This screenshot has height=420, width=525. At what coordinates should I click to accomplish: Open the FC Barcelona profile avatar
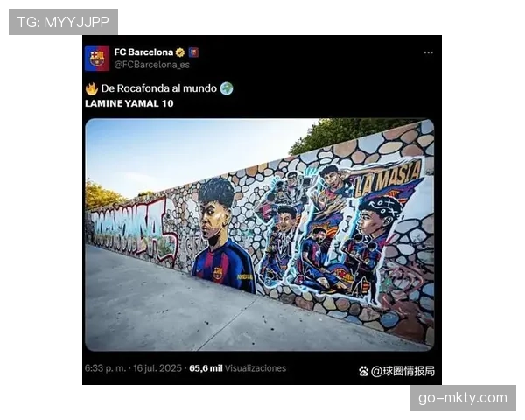[97, 59]
